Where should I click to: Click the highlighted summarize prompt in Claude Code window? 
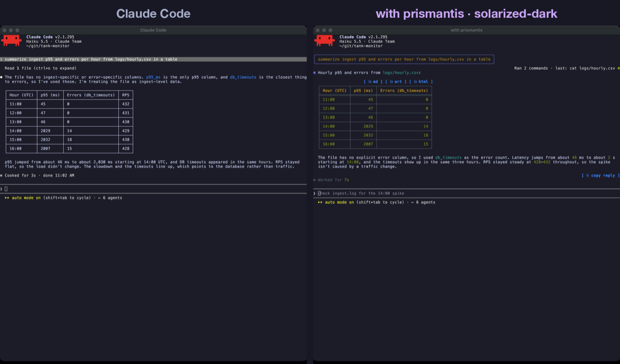pyautogui.click(x=153, y=60)
